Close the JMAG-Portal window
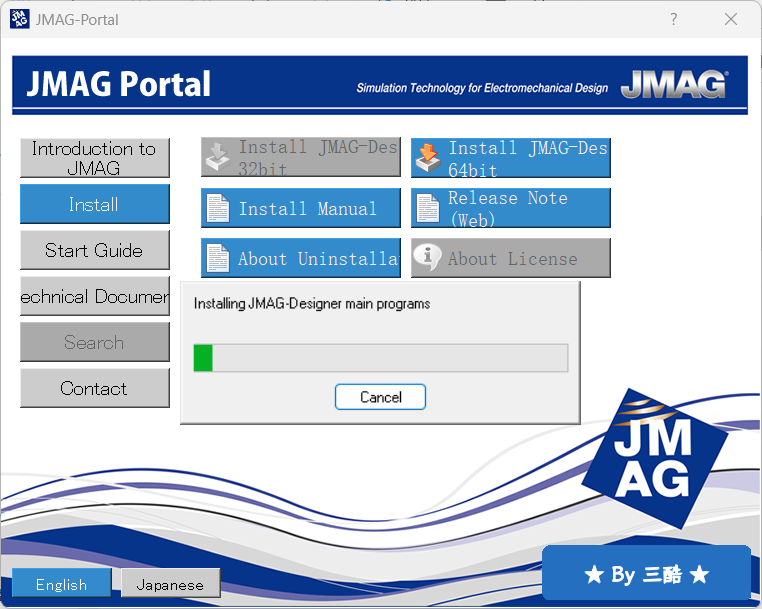Image resolution: width=762 pixels, height=609 pixels. pyautogui.click(x=731, y=19)
